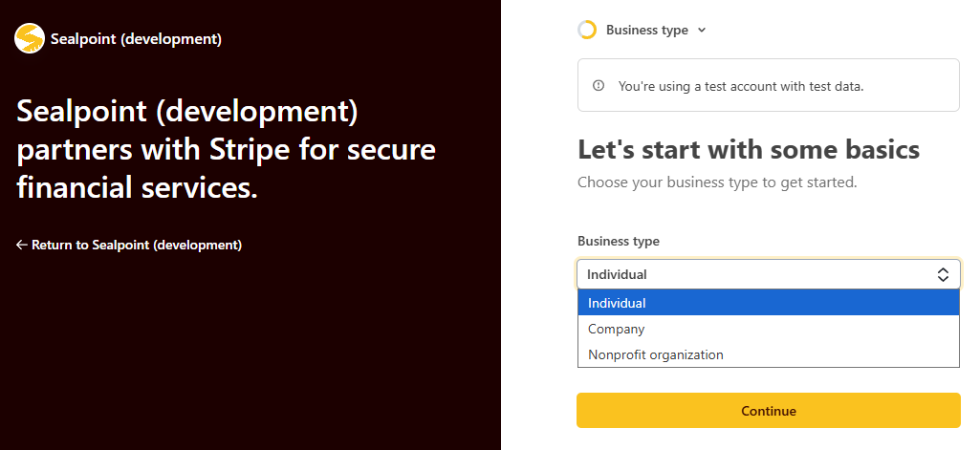Screen dimensions: 980x450
Task: Click the info icon in the test account banner
Action: point(599,85)
